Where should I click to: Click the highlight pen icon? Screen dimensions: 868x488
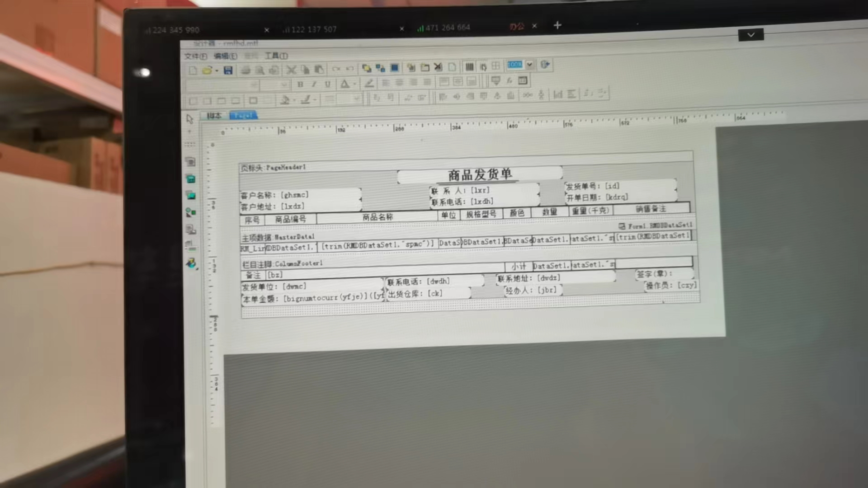[x=369, y=83]
